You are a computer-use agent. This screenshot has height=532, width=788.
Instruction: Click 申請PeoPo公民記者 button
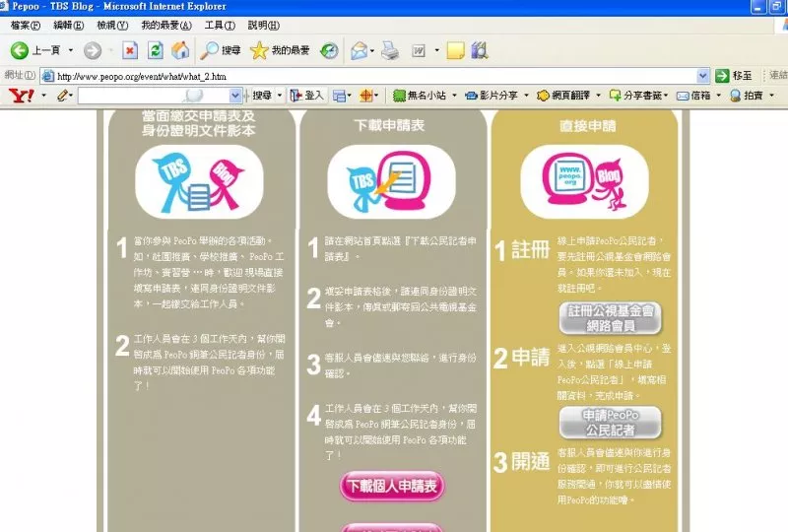pyautogui.click(x=610, y=423)
